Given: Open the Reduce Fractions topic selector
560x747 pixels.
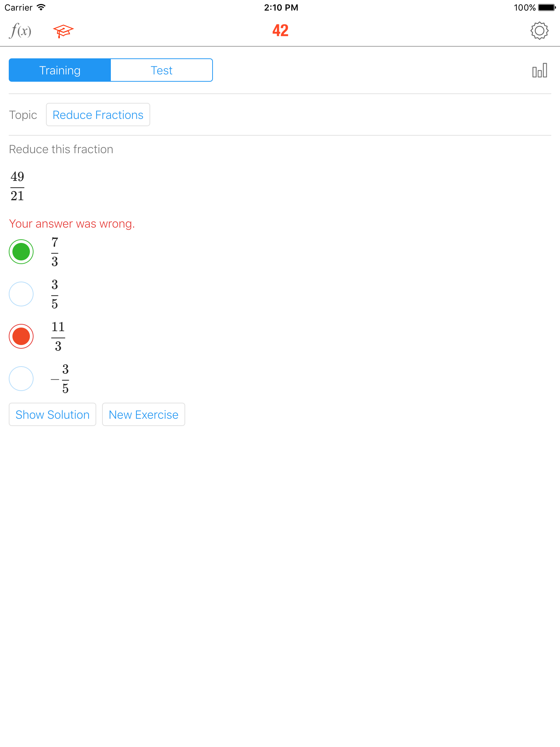Looking at the screenshot, I should click(98, 115).
